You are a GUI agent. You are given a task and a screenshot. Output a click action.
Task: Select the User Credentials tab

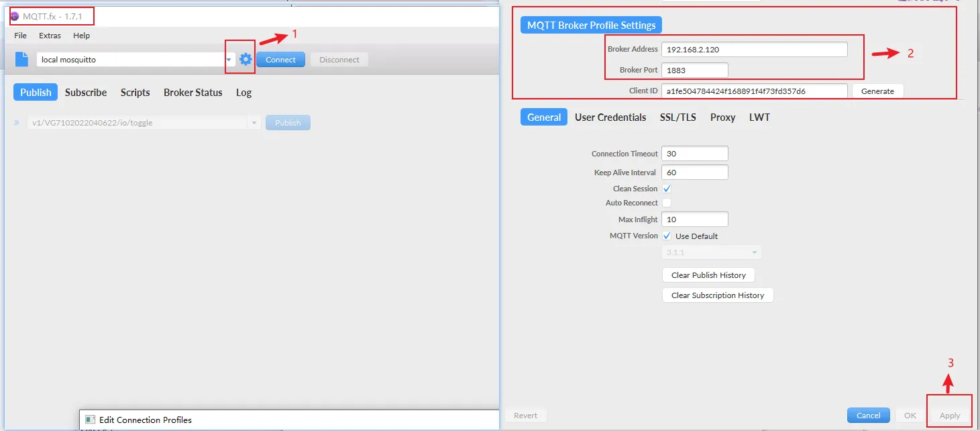[610, 117]
